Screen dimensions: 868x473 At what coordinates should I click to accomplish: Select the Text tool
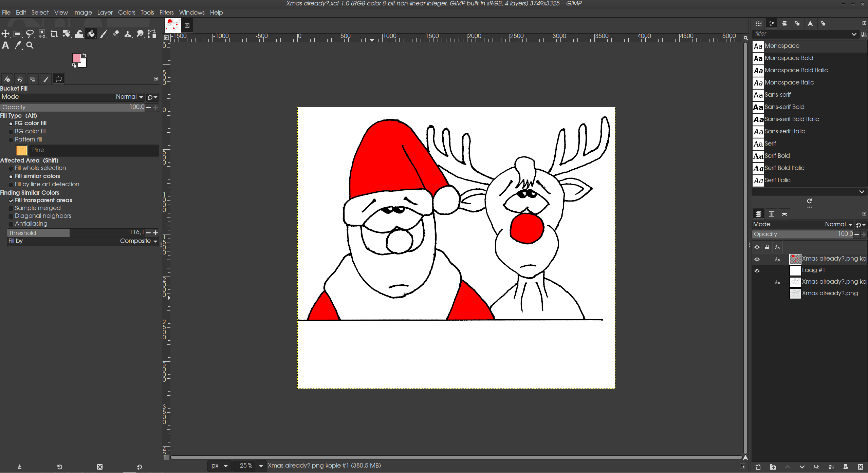[x=5, y=45]
